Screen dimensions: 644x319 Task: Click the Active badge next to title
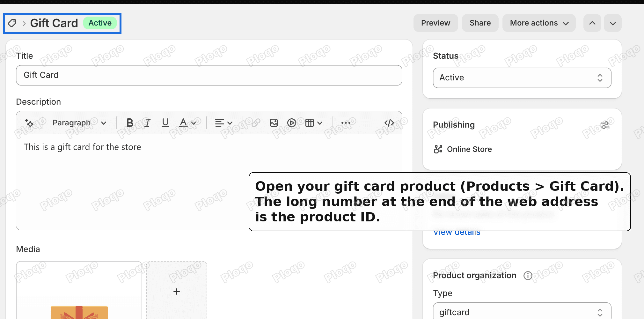click(x=100, y=23)
